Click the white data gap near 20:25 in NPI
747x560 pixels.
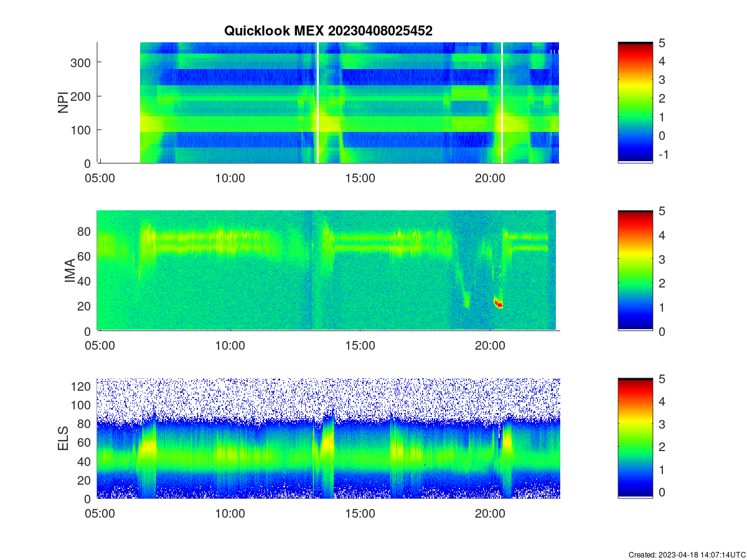pyautogui.click(x=502, y=103)
